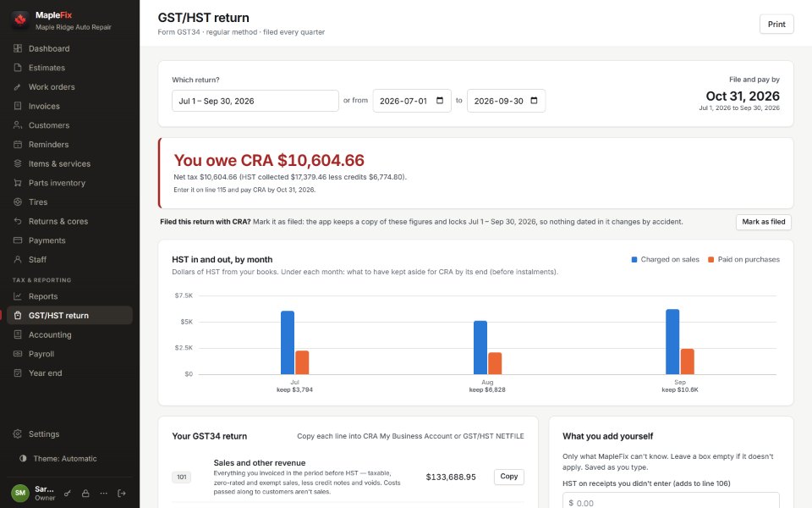Click the TAX & REPORTING section label
Viewport: 812px width, 508px height.
click(x=42, y=280)
